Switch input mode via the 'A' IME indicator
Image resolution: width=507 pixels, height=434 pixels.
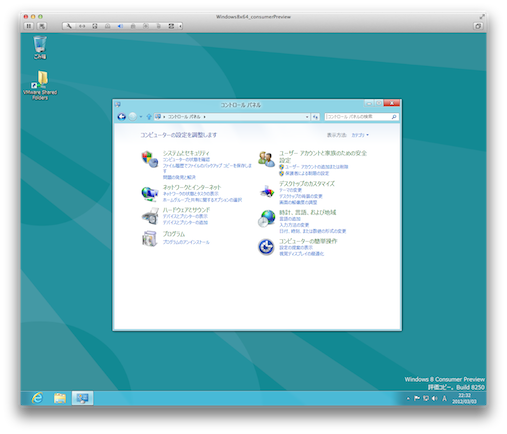point(444,398)
